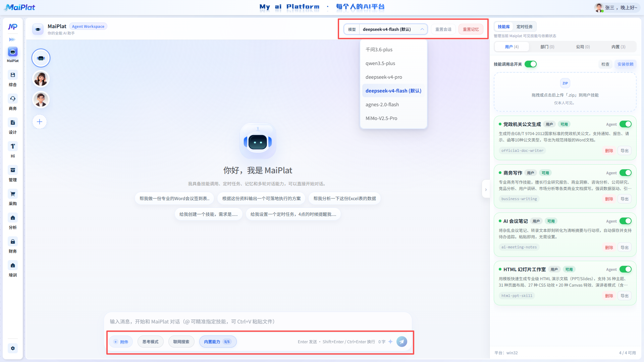Choose qwen3.5-plus model option
Viewport: 644px width, 362px height.
[393, 63]
